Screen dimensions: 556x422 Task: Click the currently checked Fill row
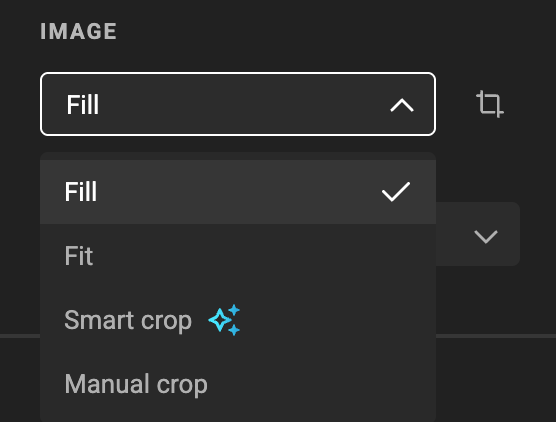pyautogui.click(x=238, y=192)
